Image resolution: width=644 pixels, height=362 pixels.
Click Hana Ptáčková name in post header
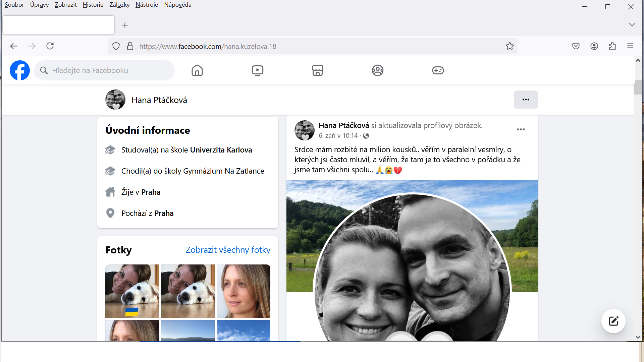[x=343, y=125]
